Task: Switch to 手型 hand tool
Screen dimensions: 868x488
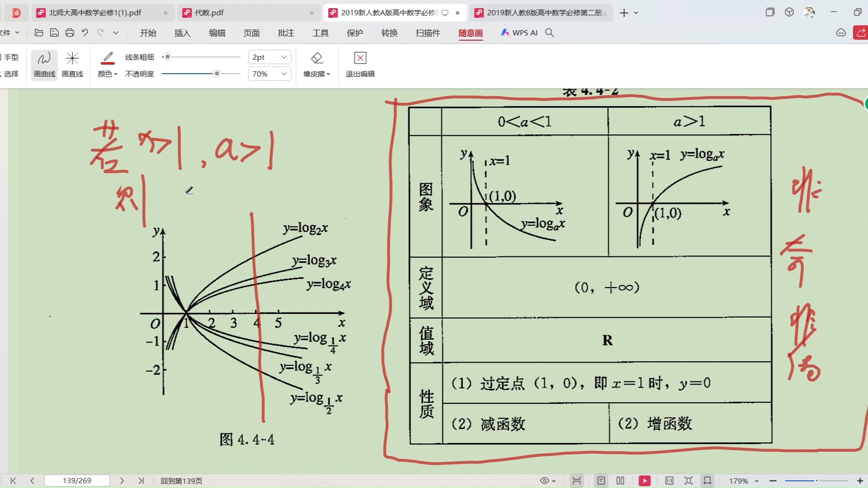Action: tap(11, 57)
